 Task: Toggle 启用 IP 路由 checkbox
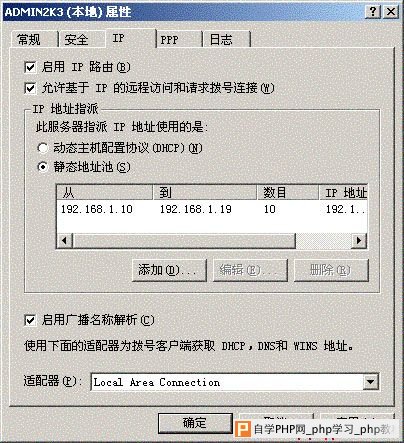coord(30,67)
